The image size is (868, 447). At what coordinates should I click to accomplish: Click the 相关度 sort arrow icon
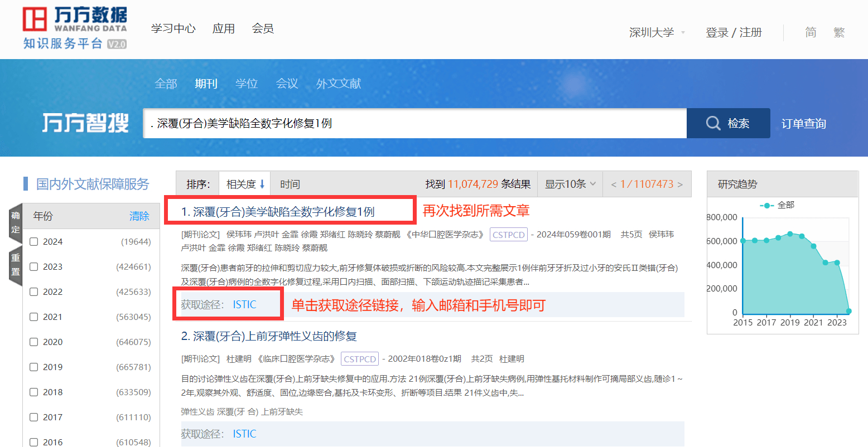tap(262, 184)
